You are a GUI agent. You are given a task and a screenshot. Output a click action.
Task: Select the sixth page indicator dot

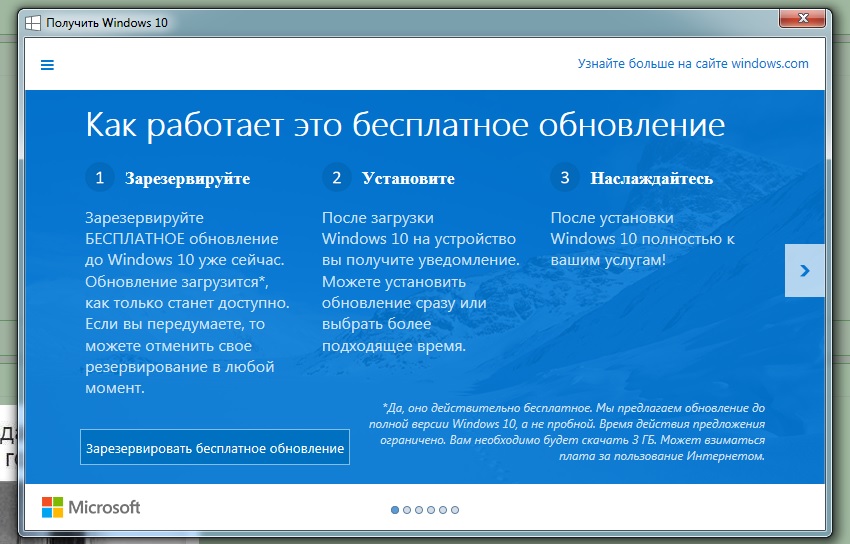[455, 510]
